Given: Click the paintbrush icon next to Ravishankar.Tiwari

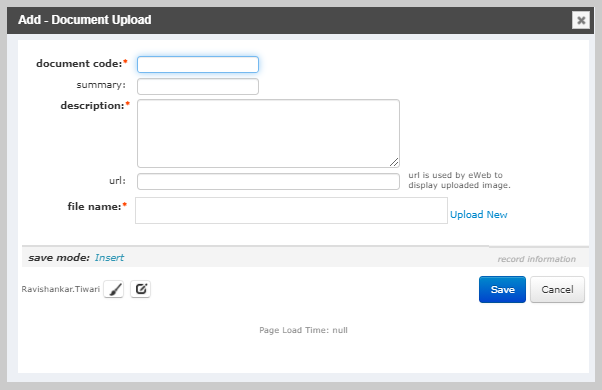Looking at the screenshot, I should click(114, 289).
